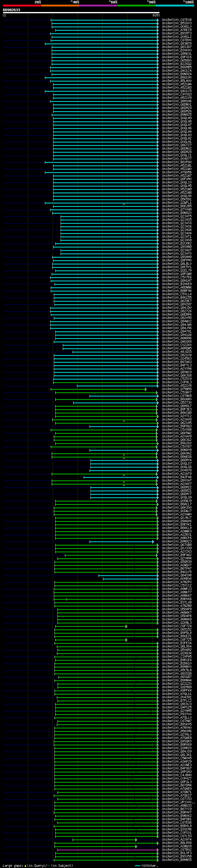Select hit UniRef100_Q93WT8
This screenshot has width=197, height=868.
point(177,43)
